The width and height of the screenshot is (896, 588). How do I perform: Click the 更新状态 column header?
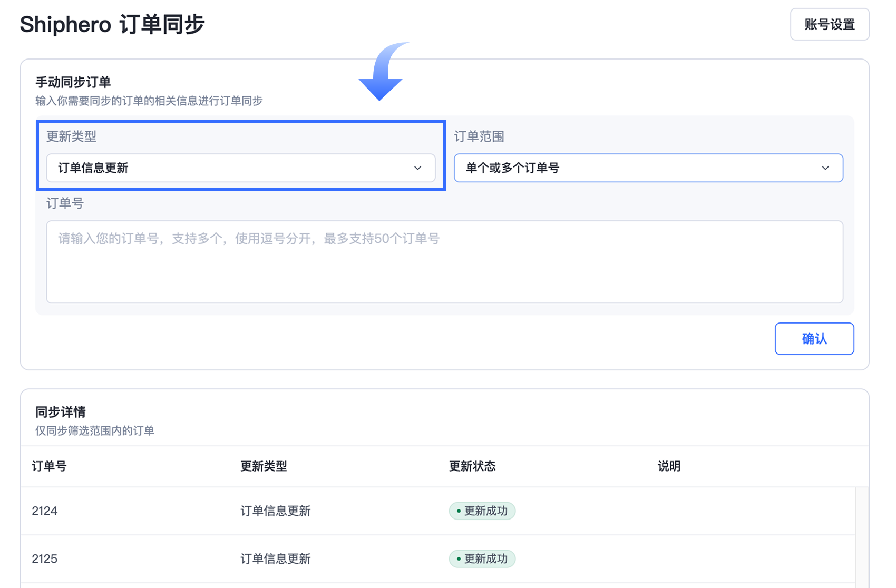pos(472,466)
